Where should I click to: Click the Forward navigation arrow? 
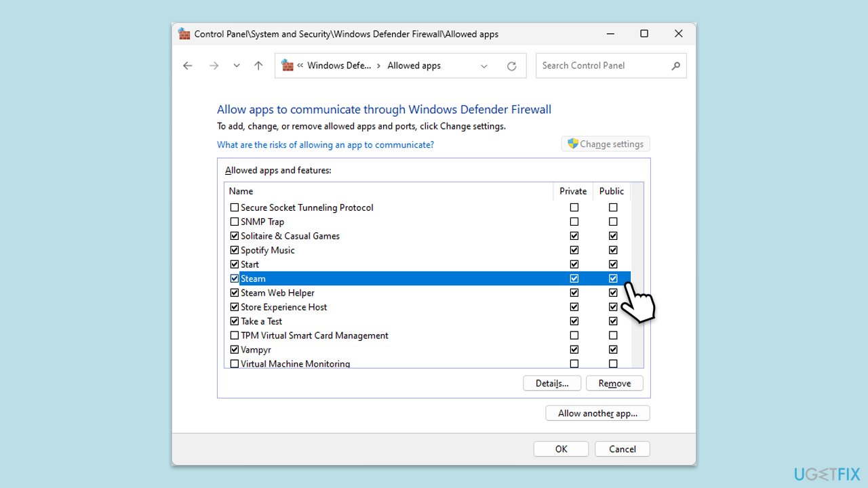pyautogui.click(x=214, y=66)
